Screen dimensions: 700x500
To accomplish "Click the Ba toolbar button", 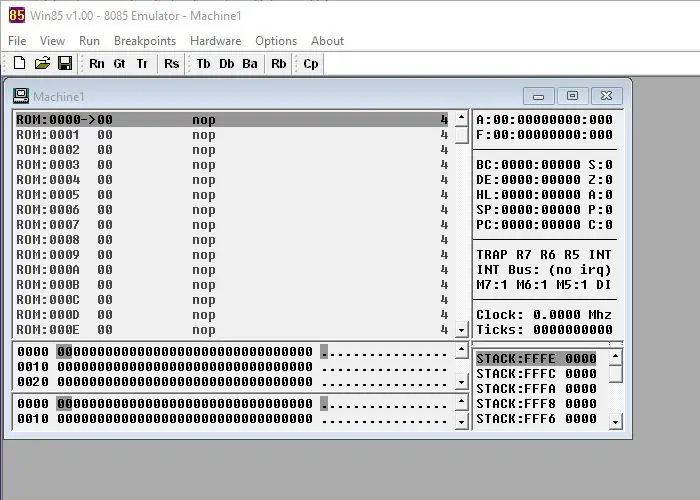I will tap(250, 64).
